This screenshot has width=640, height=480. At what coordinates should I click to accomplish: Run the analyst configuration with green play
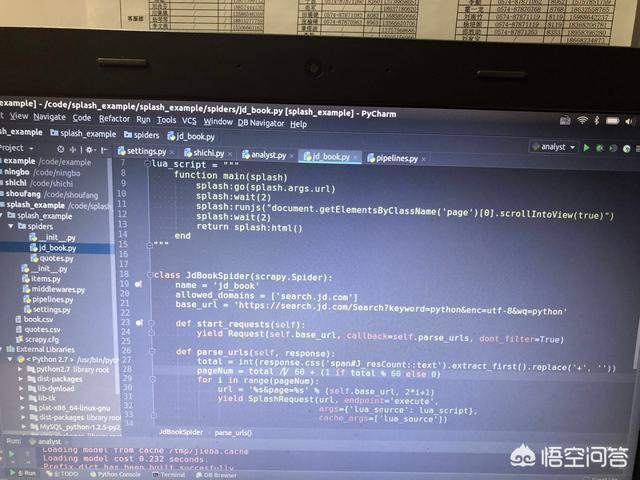(587, 147)
